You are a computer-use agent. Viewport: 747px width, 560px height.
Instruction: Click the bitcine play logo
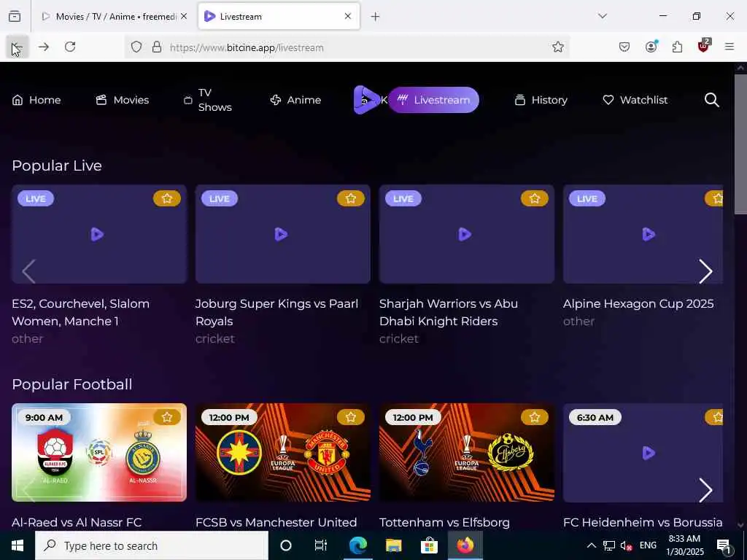coord(365,99)
